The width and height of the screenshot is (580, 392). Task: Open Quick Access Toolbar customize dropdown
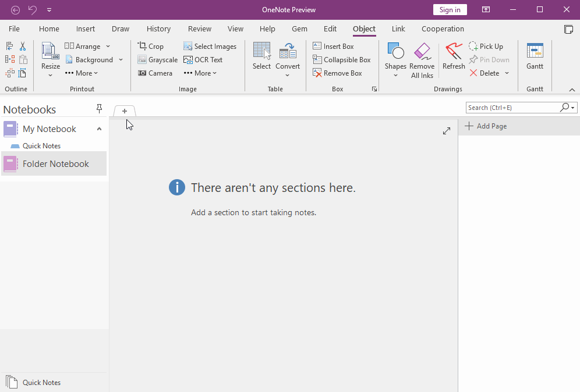49,10
